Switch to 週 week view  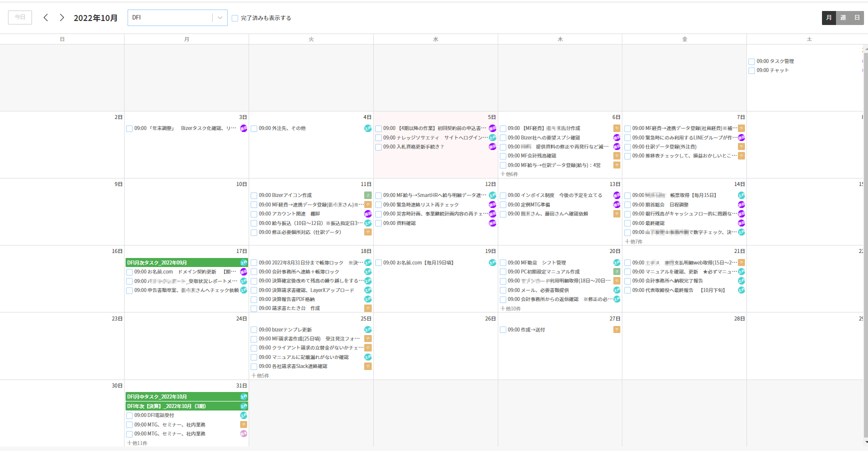843,17
